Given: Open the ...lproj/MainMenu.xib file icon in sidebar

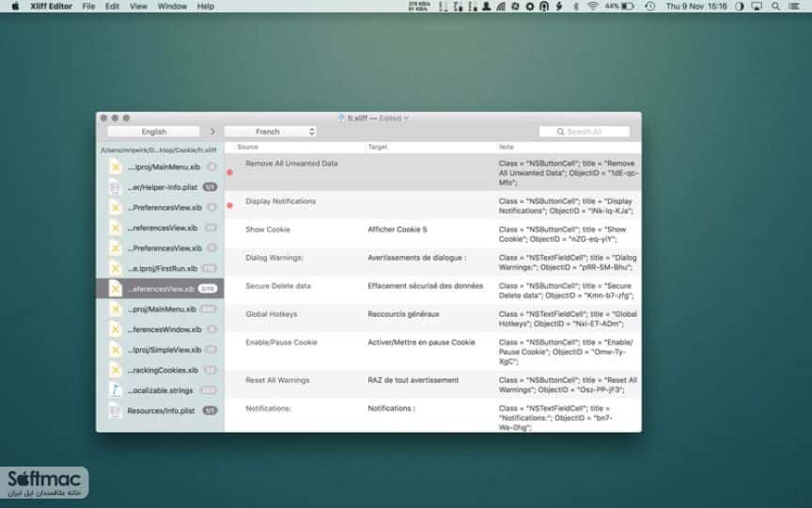Looking at the screenshot, I should click(x=116, y=167).
